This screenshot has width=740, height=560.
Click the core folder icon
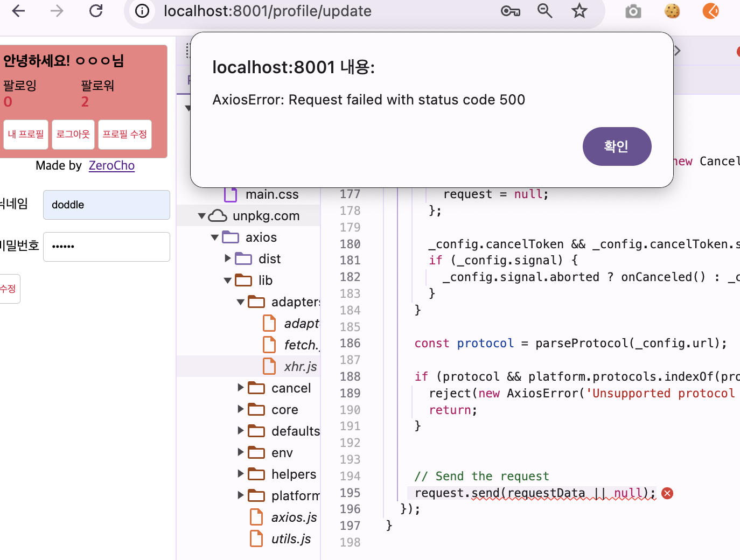[256, 410]
